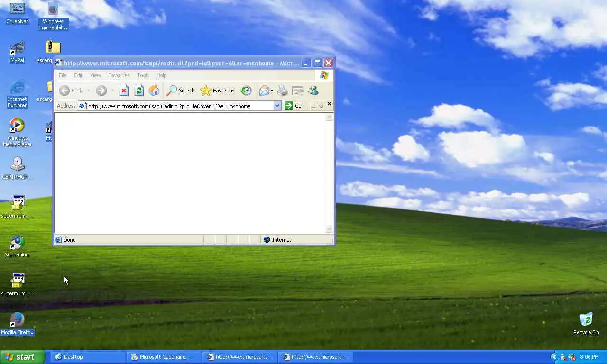Select the Windows Media Player desktop icon
The height and width of the screenshot is (364, 607).
coord(17,133)
